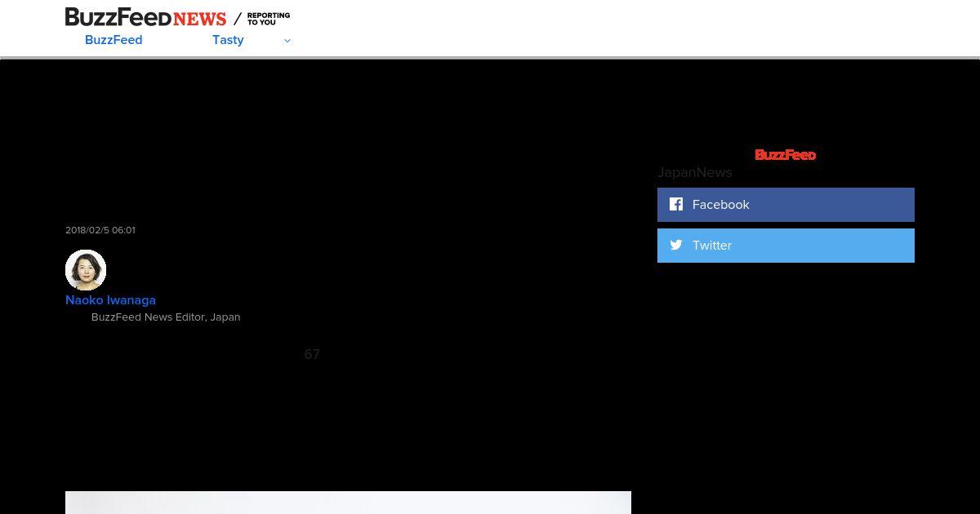
Task: Click the number 67 text
Action: [x=312, y=354]
